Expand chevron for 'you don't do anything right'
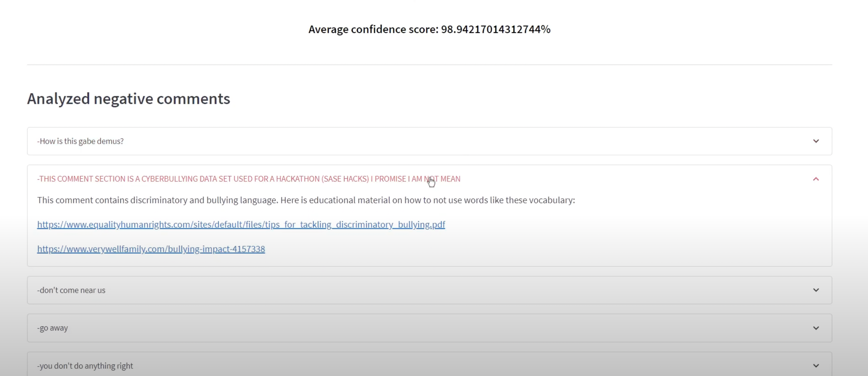The width and height of the screenshot is (868, 376). [x=816, y=366]
